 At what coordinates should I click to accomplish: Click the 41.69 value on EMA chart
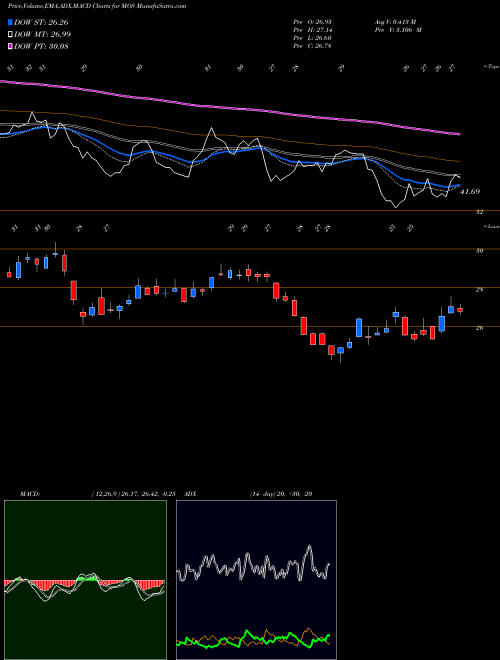coord(470,192)
